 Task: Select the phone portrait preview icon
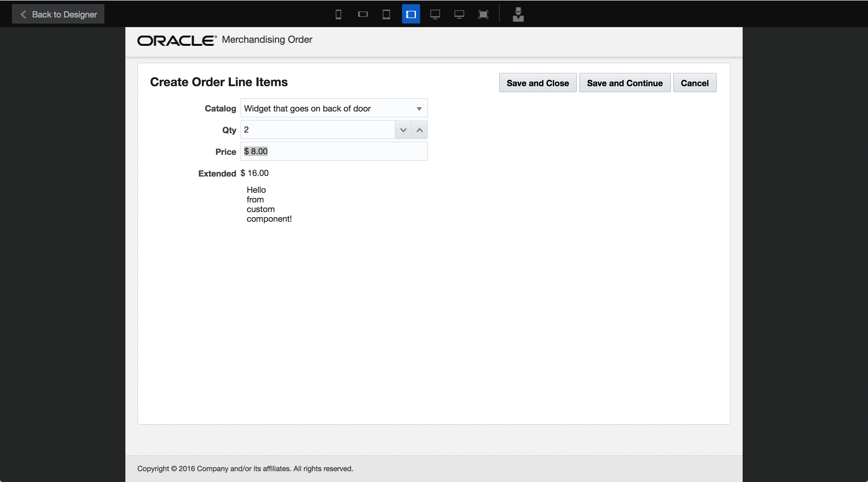click(x=338, y=14)
